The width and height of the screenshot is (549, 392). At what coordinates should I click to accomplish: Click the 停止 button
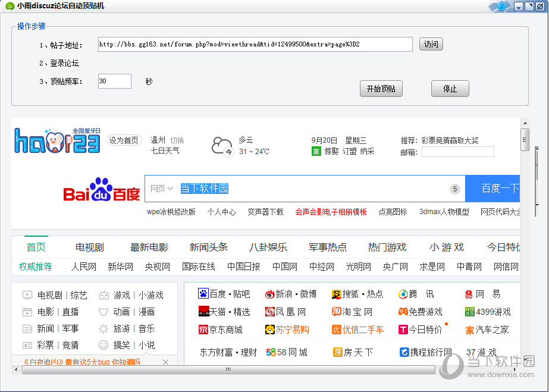[x=450, y=89]
